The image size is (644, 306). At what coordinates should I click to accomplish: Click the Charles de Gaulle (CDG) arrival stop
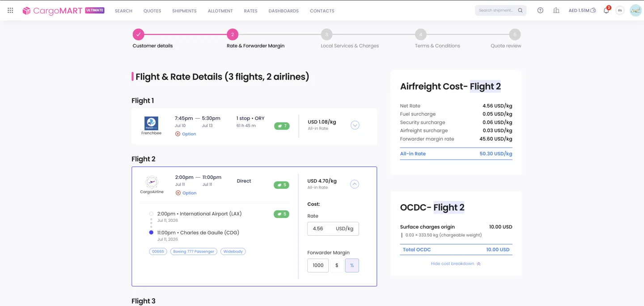[x=198, y=233]
